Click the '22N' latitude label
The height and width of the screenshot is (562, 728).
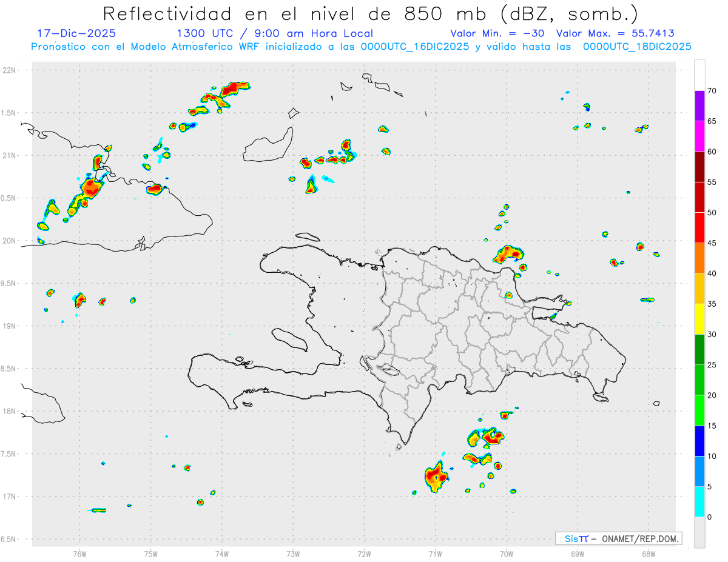(x=10, y=70)
